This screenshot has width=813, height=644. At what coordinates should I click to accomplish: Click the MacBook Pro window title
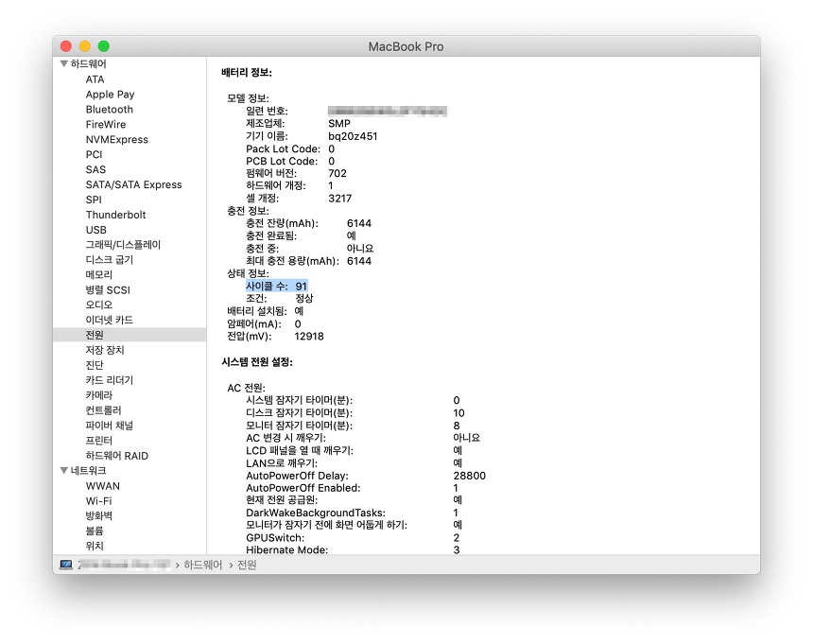point(406,46)
